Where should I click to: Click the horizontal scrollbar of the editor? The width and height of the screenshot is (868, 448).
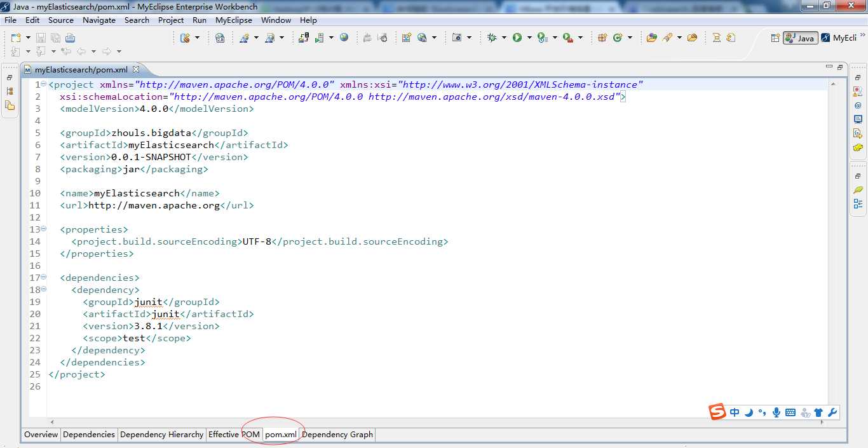[x=438, y=421]
